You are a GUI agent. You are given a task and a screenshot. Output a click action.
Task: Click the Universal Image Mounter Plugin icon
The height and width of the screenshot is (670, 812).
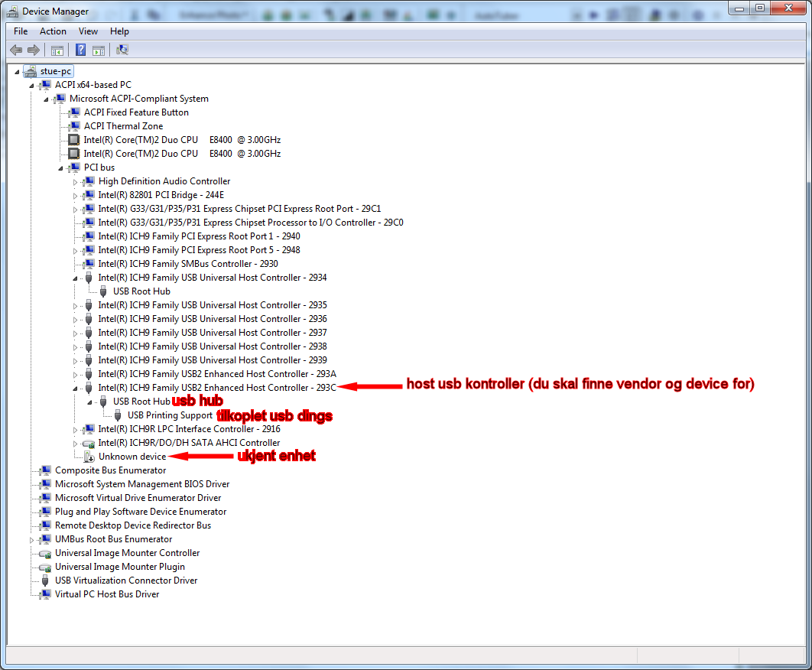[x=45, y=567]
